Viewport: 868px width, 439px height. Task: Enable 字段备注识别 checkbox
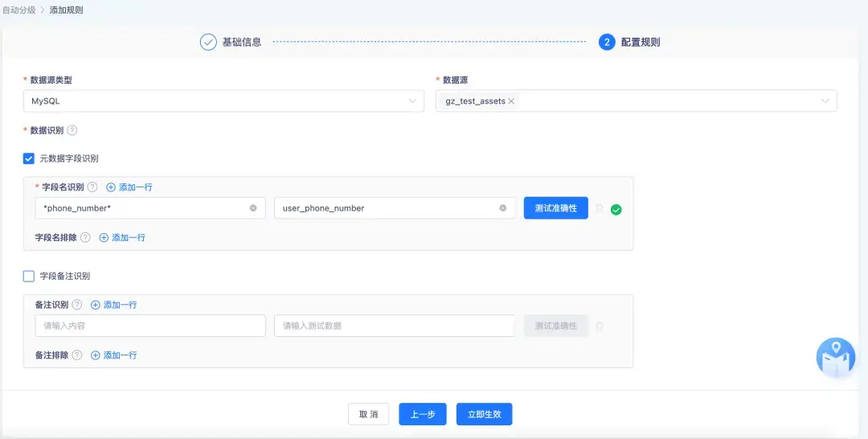29,277
